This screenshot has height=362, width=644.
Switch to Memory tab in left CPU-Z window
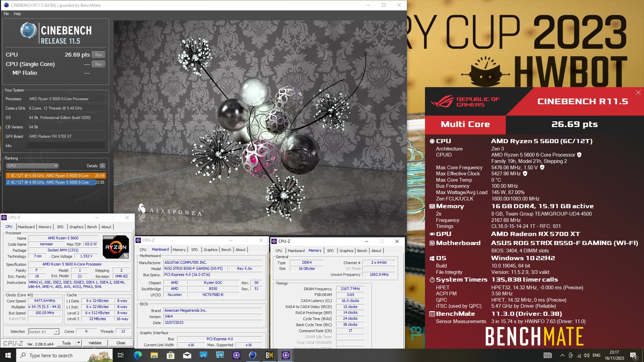click(45, 227)
